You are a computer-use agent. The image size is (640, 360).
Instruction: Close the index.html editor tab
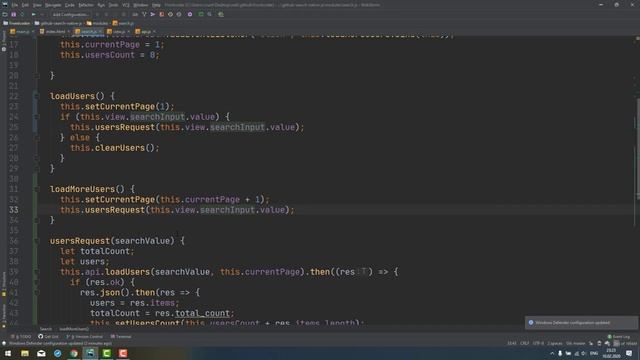pyautogui.click(x=69, y=31)
